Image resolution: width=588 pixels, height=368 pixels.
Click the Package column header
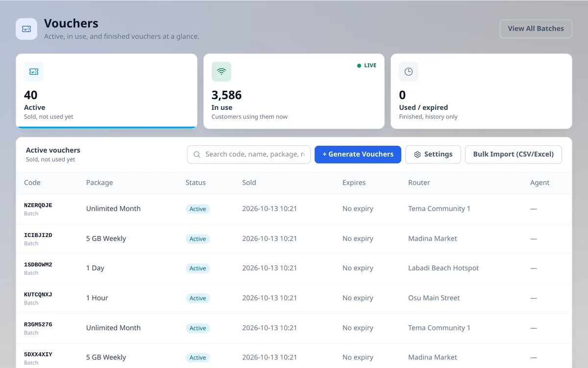tap(99, 183)
